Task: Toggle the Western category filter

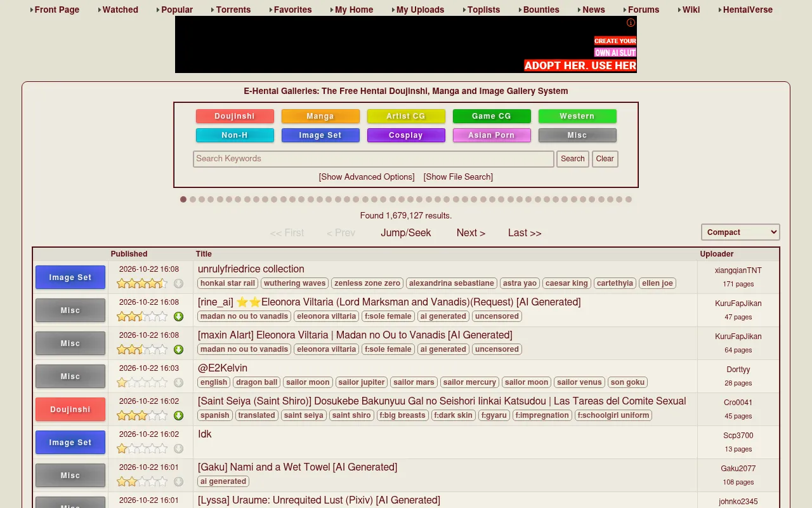Action: click(x=577, y=116)
